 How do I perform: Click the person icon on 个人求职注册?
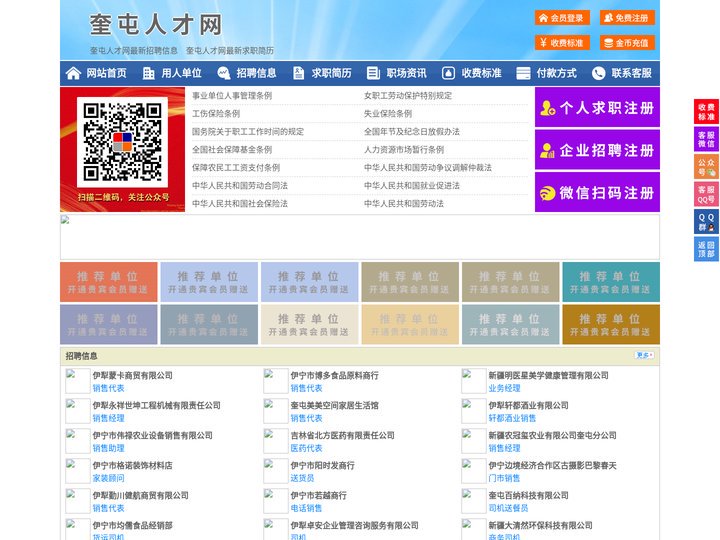(547, 108)
